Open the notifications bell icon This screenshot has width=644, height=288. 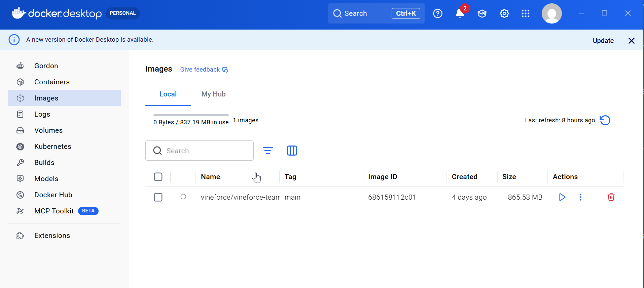[460, 13]
